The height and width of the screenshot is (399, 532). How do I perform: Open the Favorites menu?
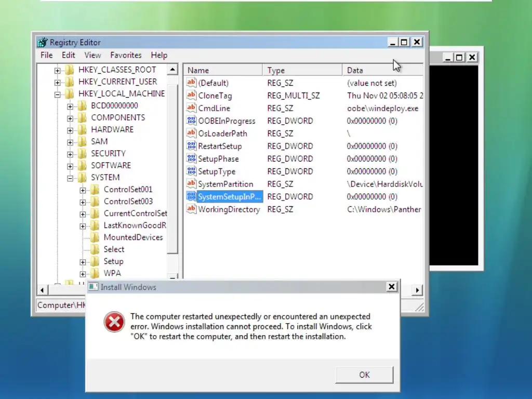(x=126, y=55)
